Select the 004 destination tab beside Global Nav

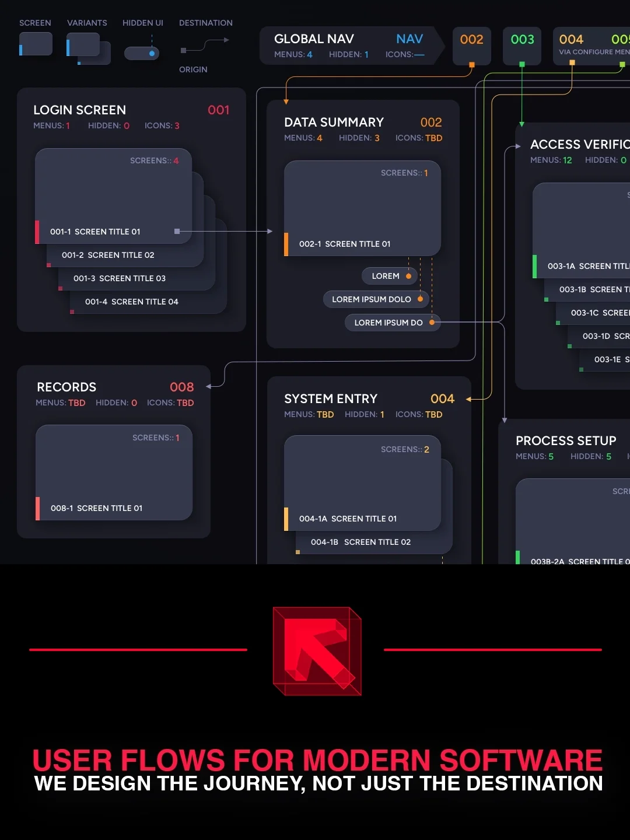point(571,40)
